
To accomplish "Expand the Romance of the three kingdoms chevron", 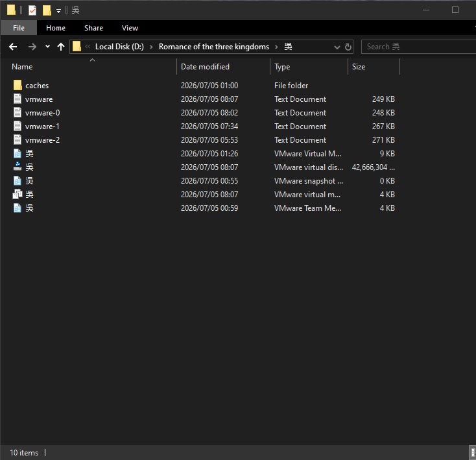I will point(276,47).
